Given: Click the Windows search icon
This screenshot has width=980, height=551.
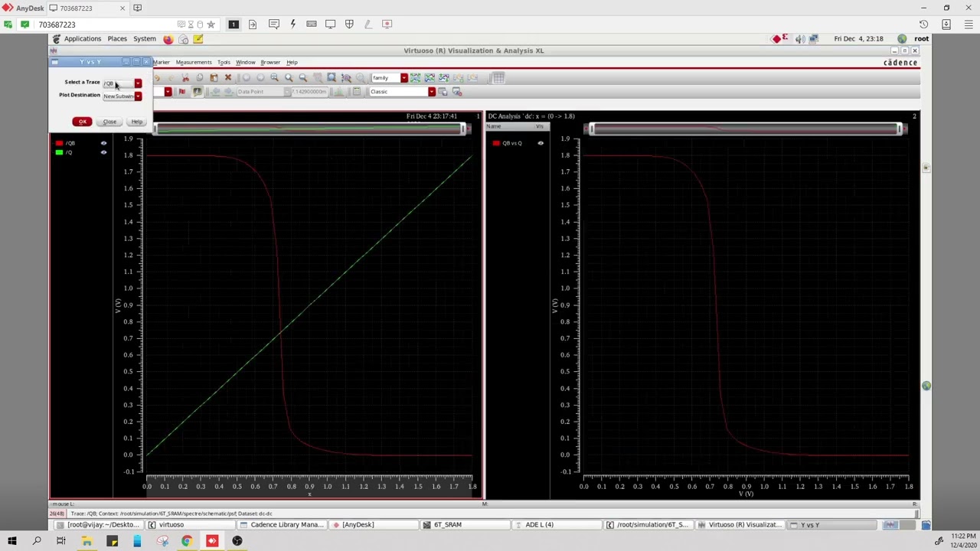Looking at the screenshot, I should click(37, 541).
